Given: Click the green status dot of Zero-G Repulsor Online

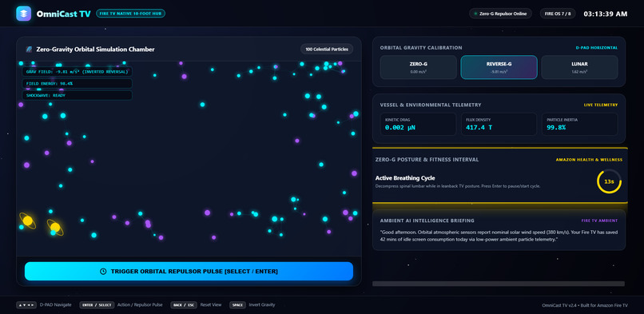Looking at the screenshot, I should (x=475, y=14).
